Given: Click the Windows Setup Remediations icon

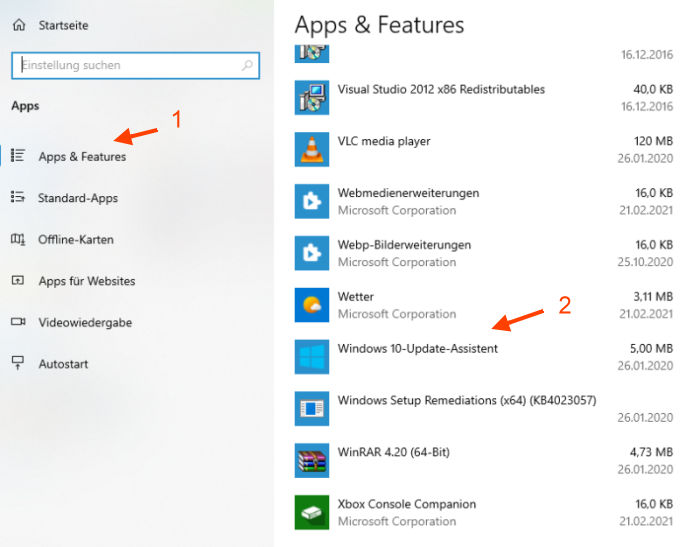Looking at the screenshot, I should (x=312, y=409).
